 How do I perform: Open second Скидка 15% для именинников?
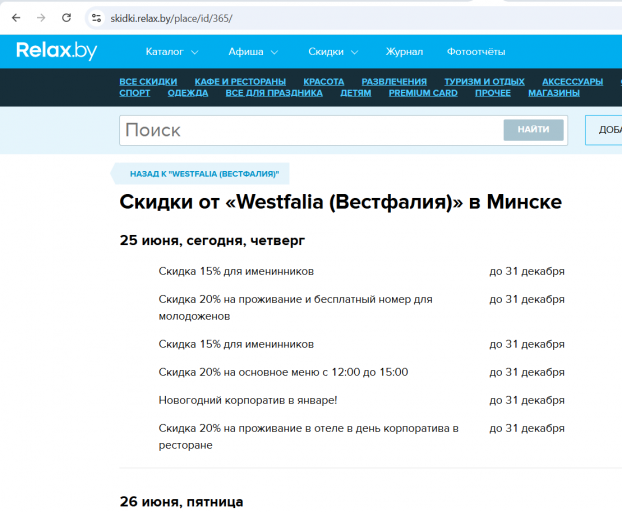pyautogui.click(x=236, y=344)
